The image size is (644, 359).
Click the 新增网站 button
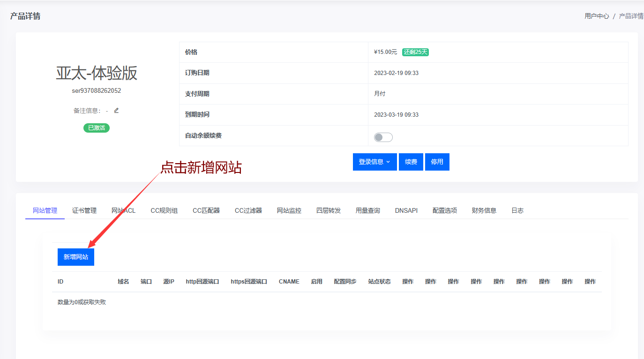click(x=76, y=257)
